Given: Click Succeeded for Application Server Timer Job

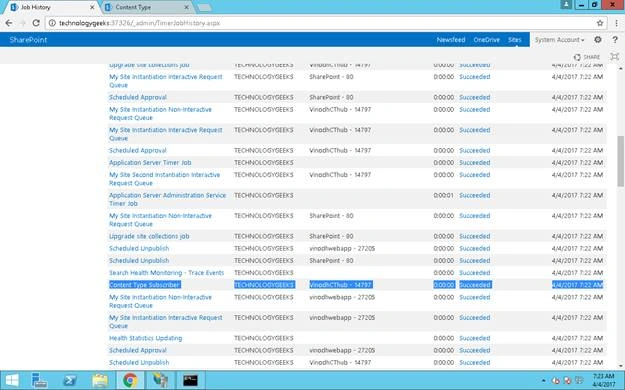Looking at the screenshot, I should coord(475,163).
